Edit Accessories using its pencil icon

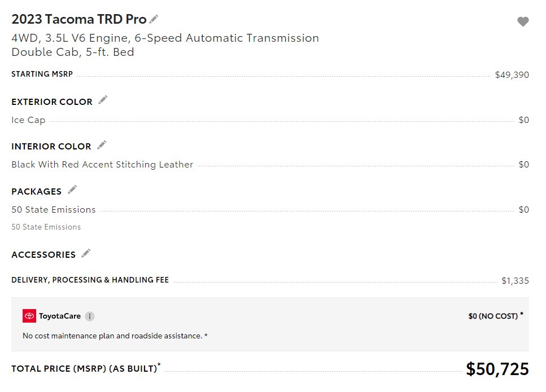[86, 253]
